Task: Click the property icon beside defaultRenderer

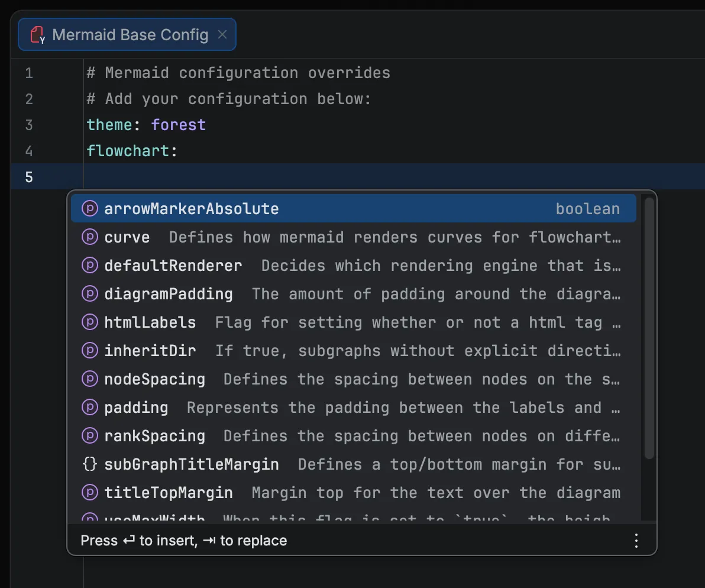Action: 89,265
